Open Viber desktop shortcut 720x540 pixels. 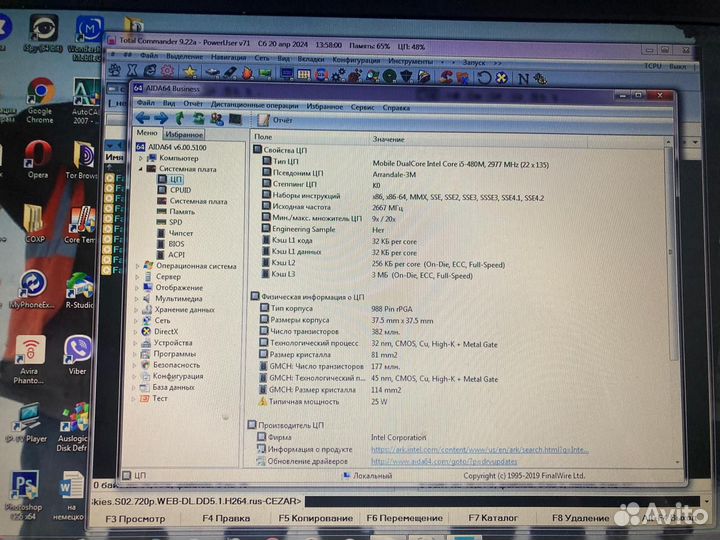[78, 356]
